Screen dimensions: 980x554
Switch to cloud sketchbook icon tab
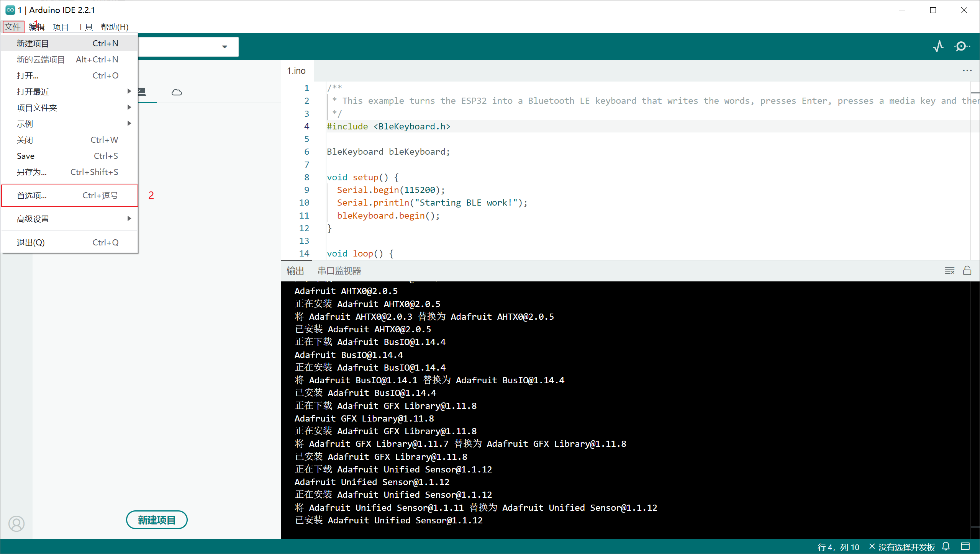pos(177,92)
